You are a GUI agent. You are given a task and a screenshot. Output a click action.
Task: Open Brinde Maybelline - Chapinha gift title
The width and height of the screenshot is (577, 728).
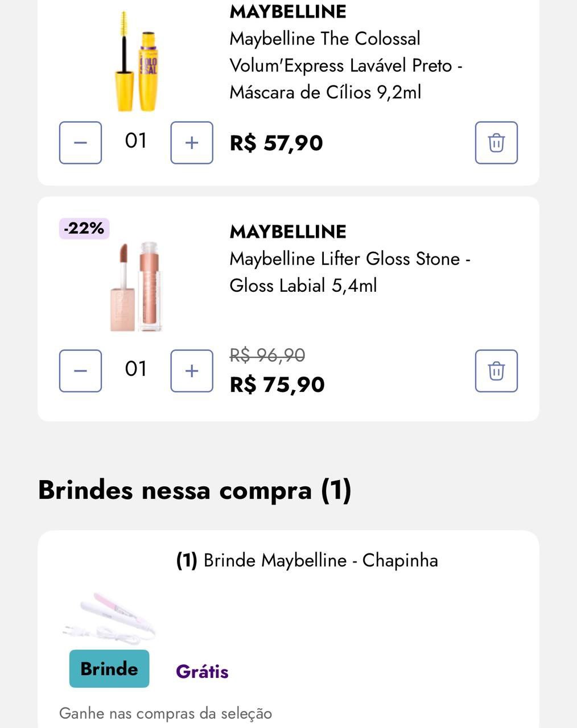tap(307, 561)
